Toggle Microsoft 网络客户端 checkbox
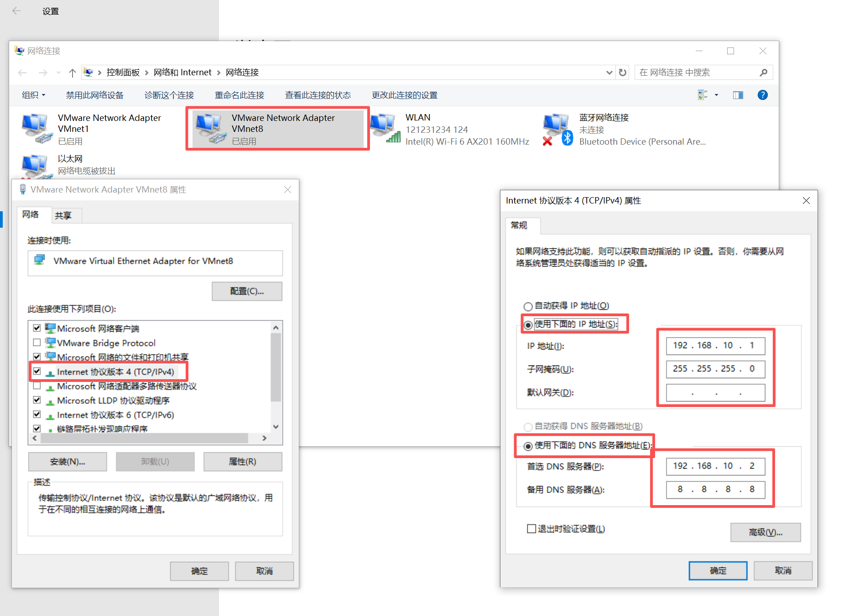This screenshot has height=616, width=854. tap(37, 328)
